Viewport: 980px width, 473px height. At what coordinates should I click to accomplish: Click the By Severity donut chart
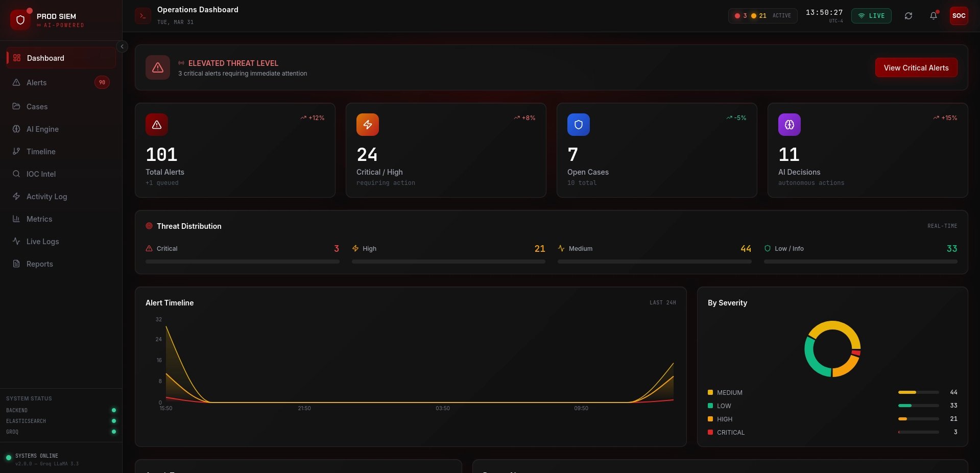coord(832,349)
